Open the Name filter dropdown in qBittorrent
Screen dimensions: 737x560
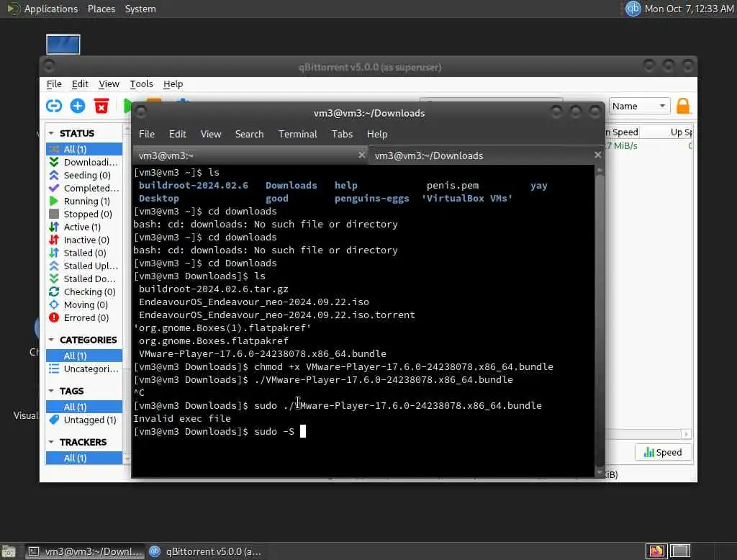pyautogui.click(x=639, y=107)
